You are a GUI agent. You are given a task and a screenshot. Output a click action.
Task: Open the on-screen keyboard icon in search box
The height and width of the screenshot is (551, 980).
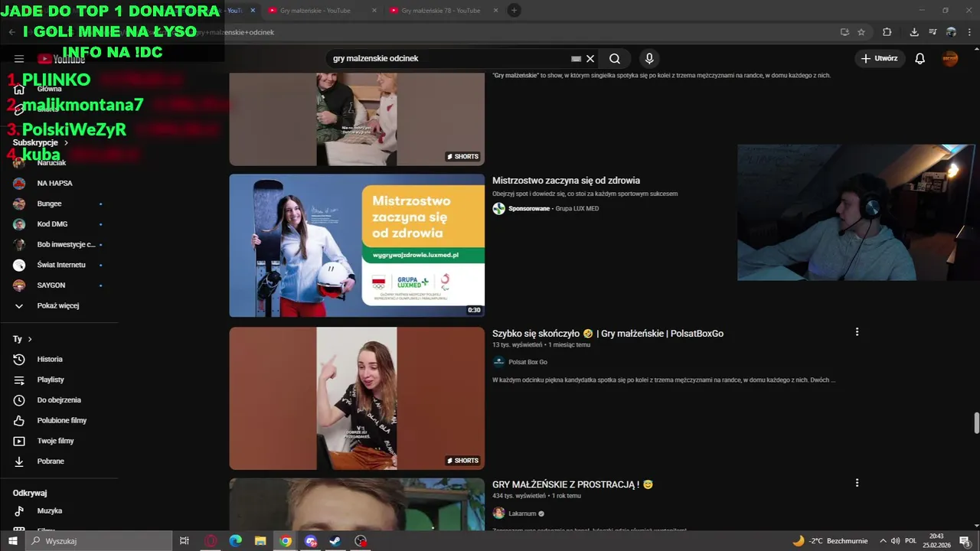click(577, 59)
